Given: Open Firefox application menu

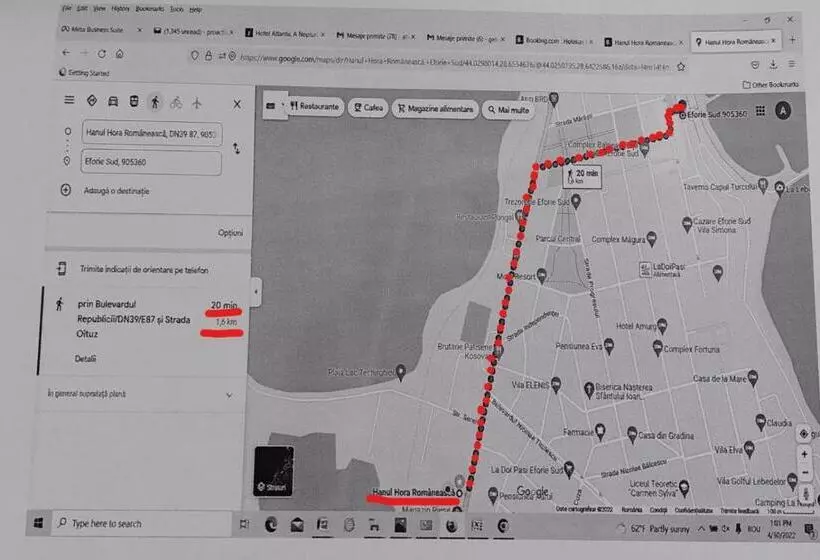Looking at the screenshot, I should pos(792,64).
